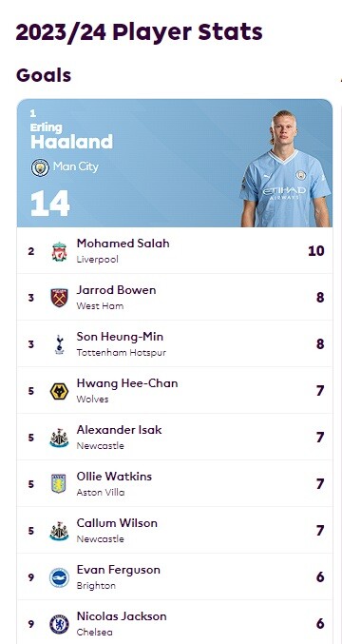
Task: Click the Brighton club crest icon
Action: tap(60, 577)
